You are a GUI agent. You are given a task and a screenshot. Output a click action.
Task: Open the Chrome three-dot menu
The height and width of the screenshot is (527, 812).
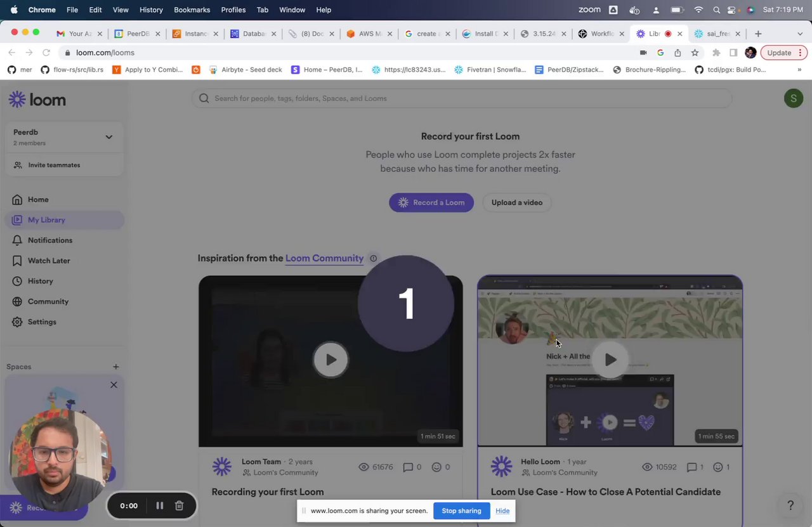(x=801, y=53)
